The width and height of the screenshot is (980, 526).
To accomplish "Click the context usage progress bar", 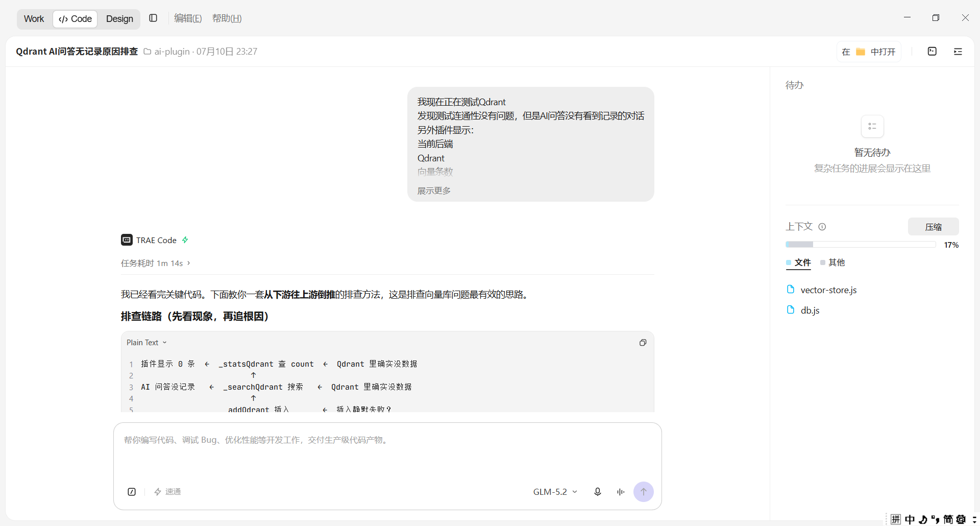I will (x=861, y=245).
